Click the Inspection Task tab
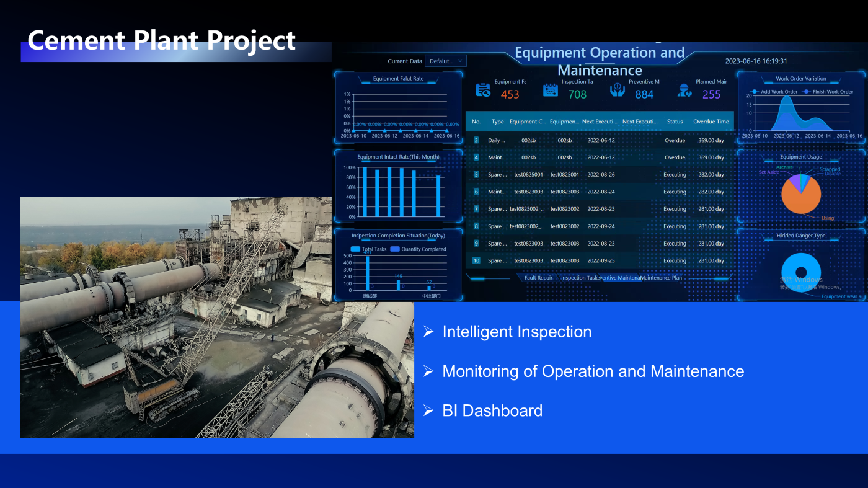Image resolution: width=868 pixels, height=488 pixels. (579, 278)
